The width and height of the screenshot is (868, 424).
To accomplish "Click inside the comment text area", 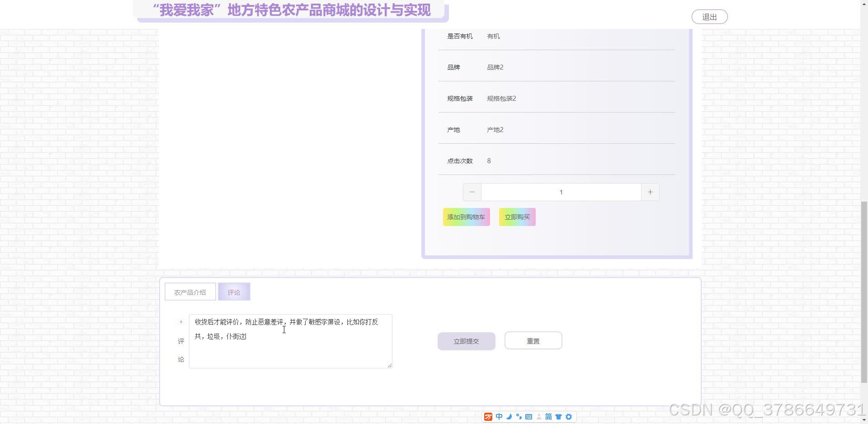I will [290, 341].
